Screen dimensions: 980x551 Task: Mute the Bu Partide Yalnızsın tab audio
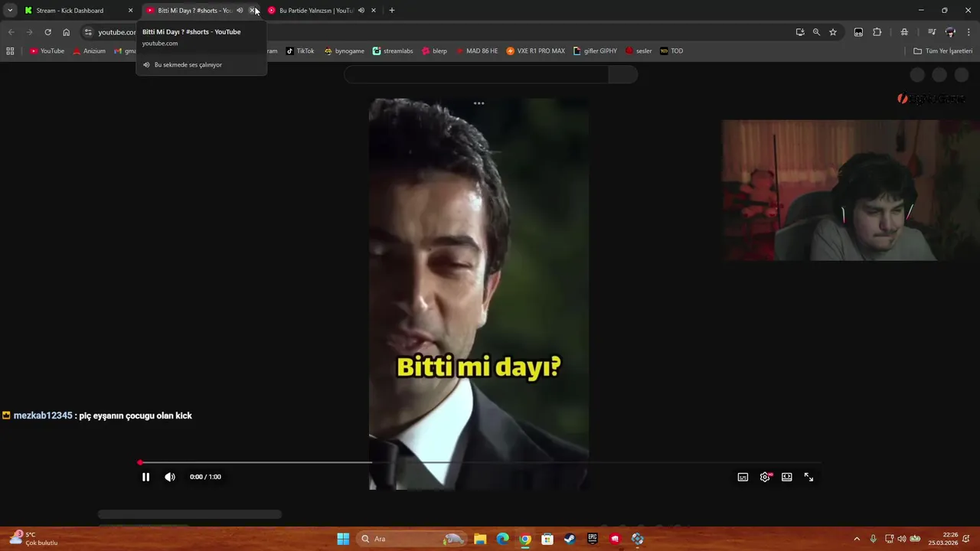tap(361, 11)
